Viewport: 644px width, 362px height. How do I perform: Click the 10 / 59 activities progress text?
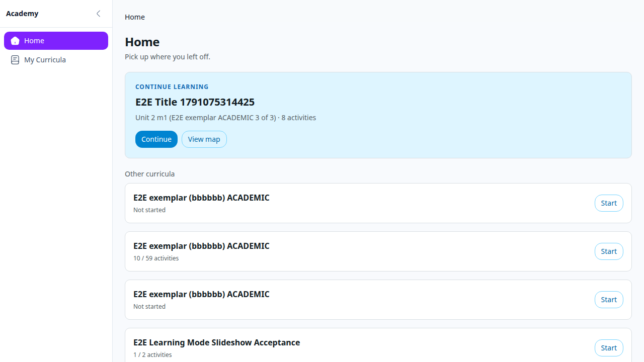pos(156,258)
